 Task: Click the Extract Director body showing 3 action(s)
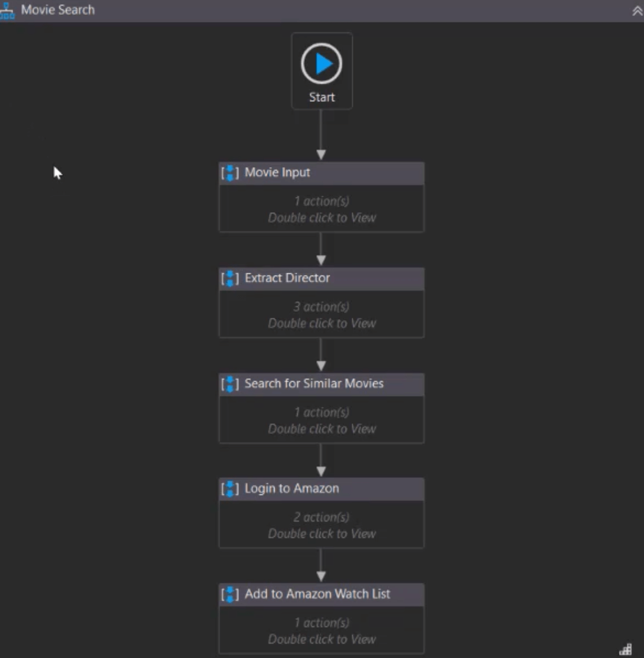pos(321,314)
